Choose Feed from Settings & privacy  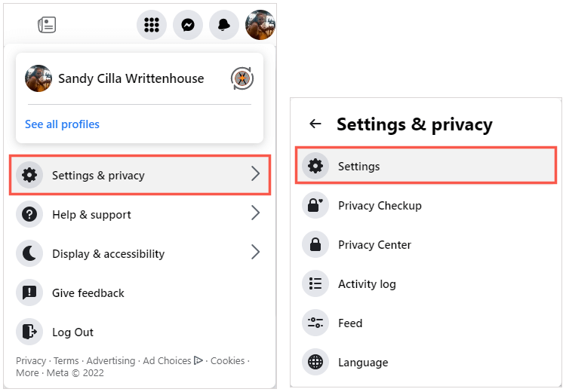click(350, 323)
